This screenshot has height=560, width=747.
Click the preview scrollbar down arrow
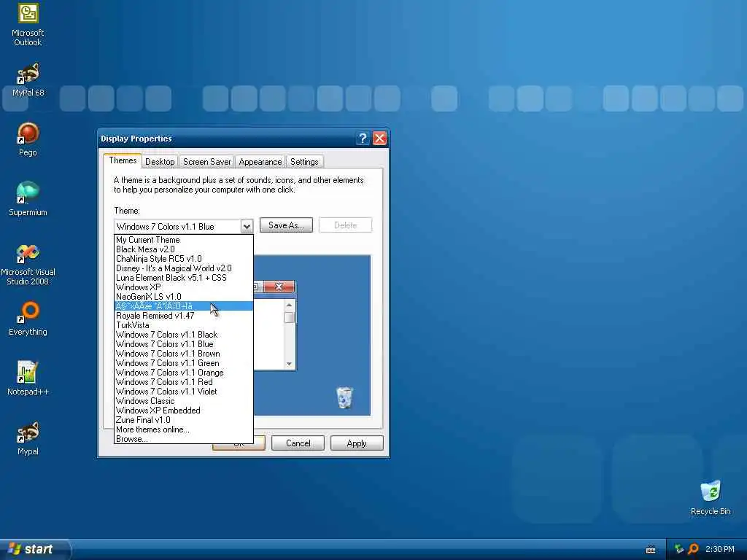pyautogui.click(x=289, y=364)
